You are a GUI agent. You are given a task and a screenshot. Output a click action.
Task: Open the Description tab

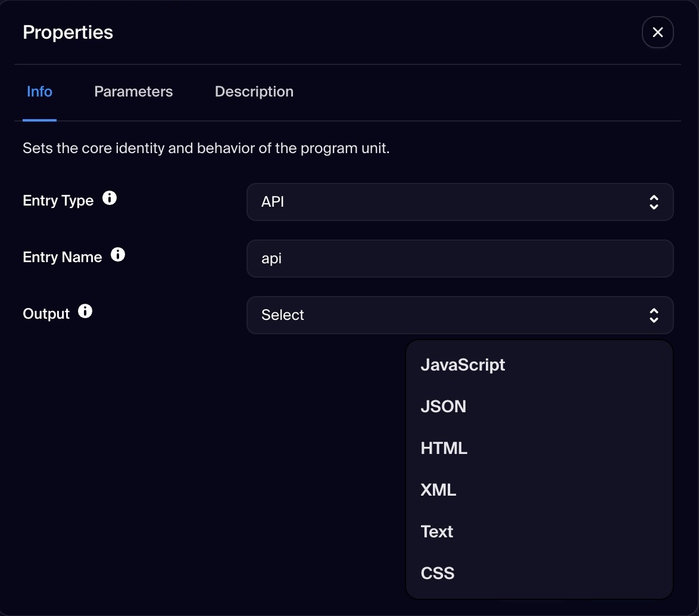[254, 91]
